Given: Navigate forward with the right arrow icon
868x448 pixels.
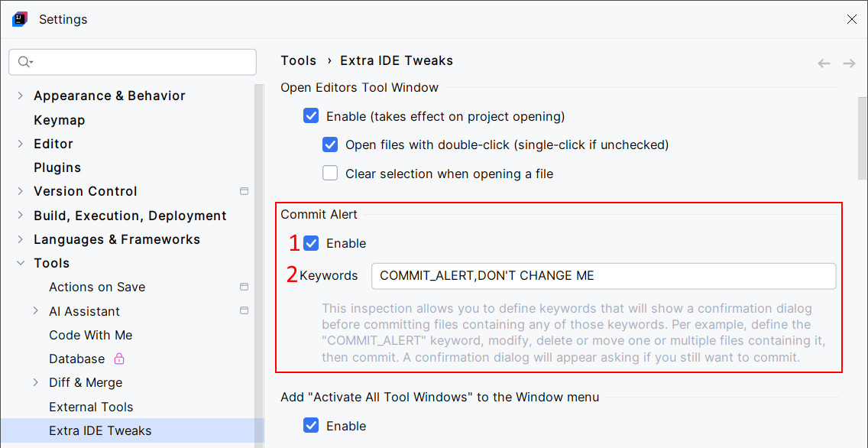Looking at the screenshot, I should tap(849, 63).
